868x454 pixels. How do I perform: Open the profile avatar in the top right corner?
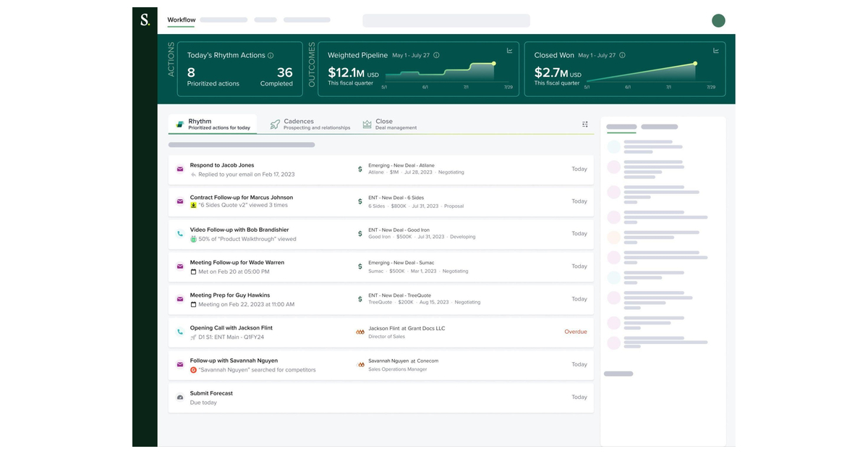[718, 20]
